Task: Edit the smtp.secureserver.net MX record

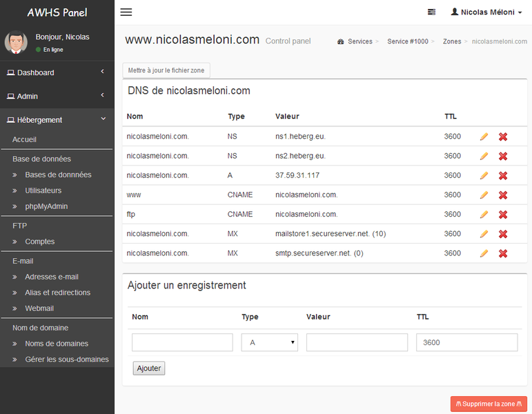Action: (484, 253)
